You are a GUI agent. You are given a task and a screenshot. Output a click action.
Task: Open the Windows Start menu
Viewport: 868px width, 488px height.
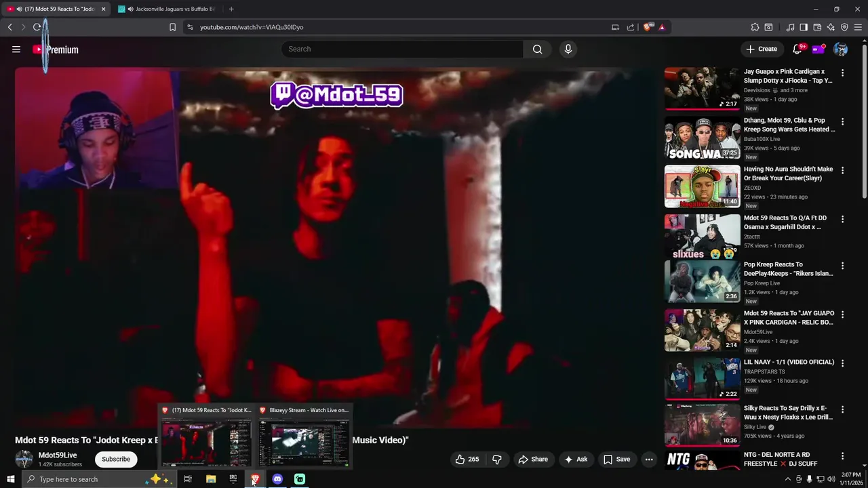pos(10,479)
